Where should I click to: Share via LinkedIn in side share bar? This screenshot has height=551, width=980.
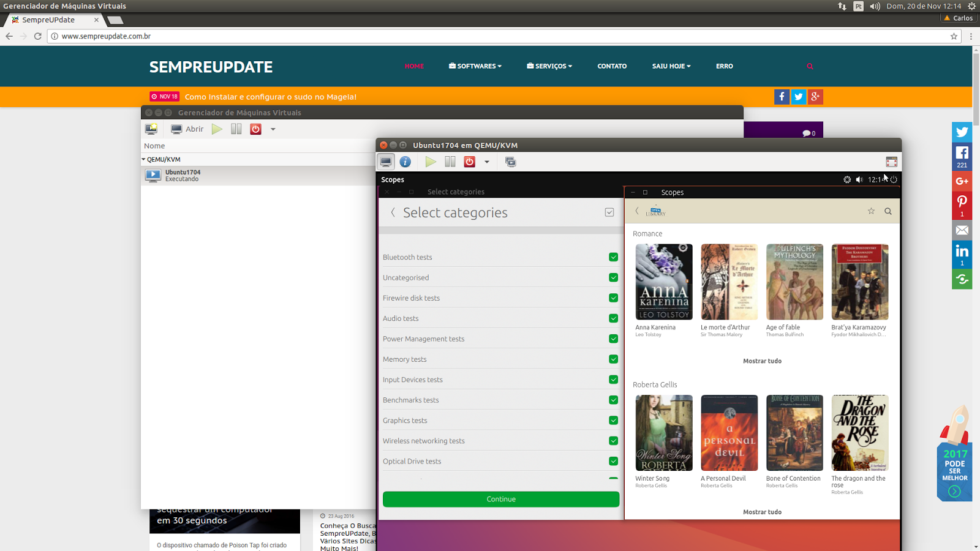962,255
